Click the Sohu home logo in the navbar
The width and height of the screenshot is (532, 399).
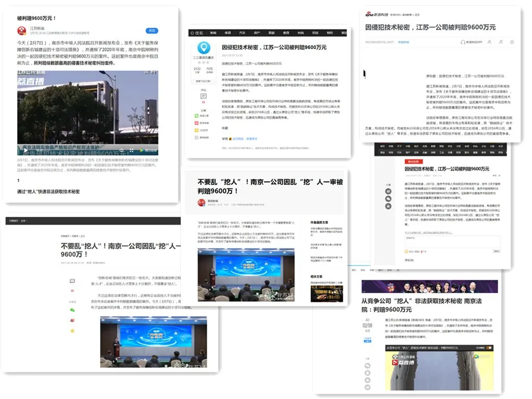(193, 31)
